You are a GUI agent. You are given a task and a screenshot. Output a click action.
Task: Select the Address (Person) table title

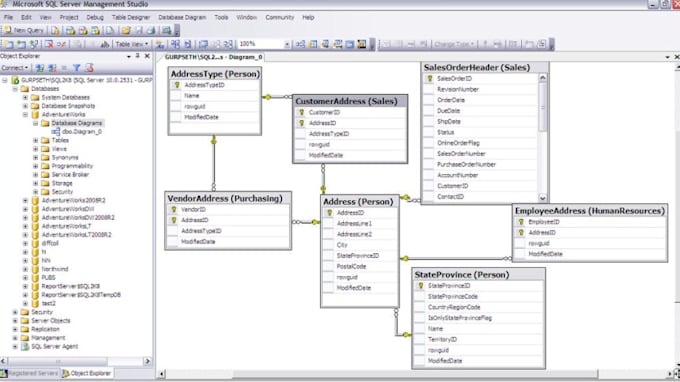[x=358, y=202]
